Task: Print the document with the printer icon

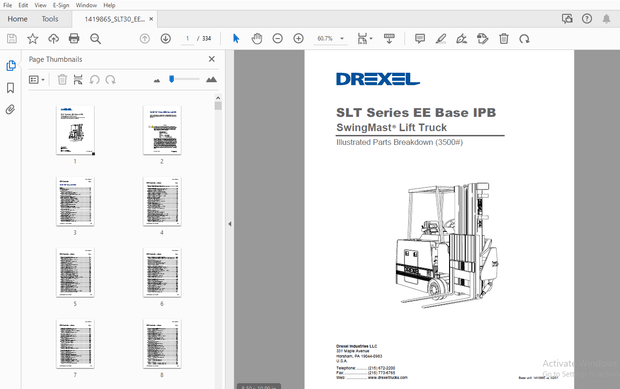Action: 74,38
